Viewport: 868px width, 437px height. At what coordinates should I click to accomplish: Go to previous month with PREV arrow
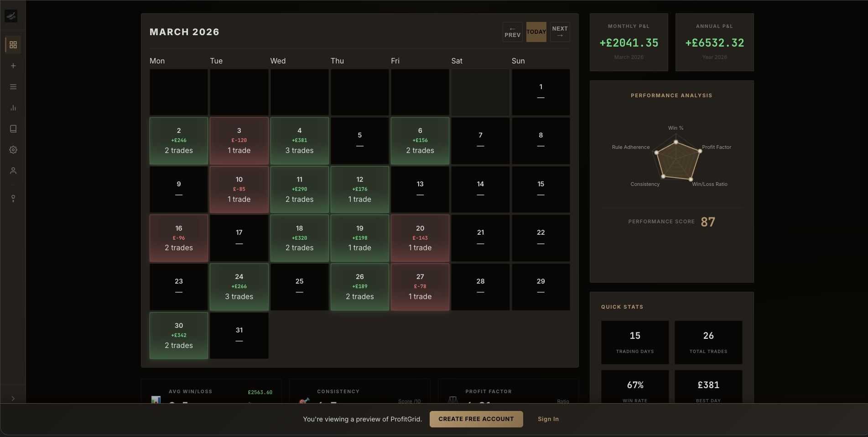[x=512, y=32]
